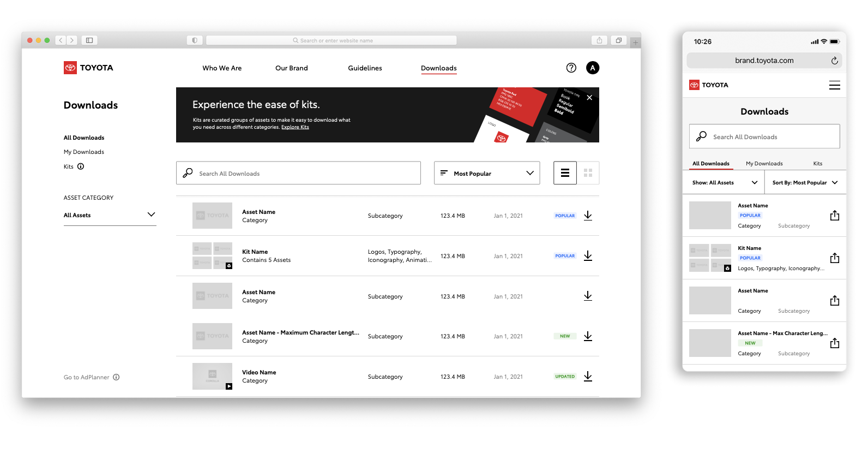The width and height of the screenshot is (868, 465).
Task: Go to AdPlanner link
Action: [86, 377]
